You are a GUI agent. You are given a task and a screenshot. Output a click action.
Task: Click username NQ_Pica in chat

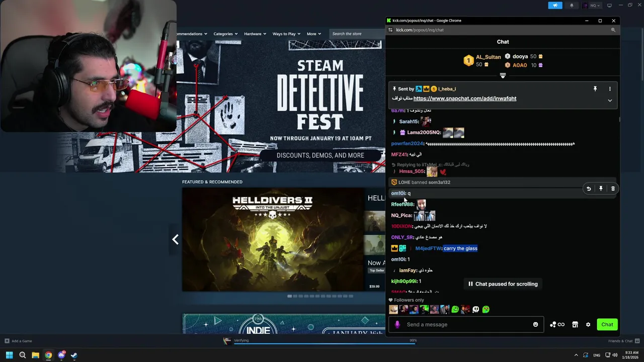coord(401,215)
